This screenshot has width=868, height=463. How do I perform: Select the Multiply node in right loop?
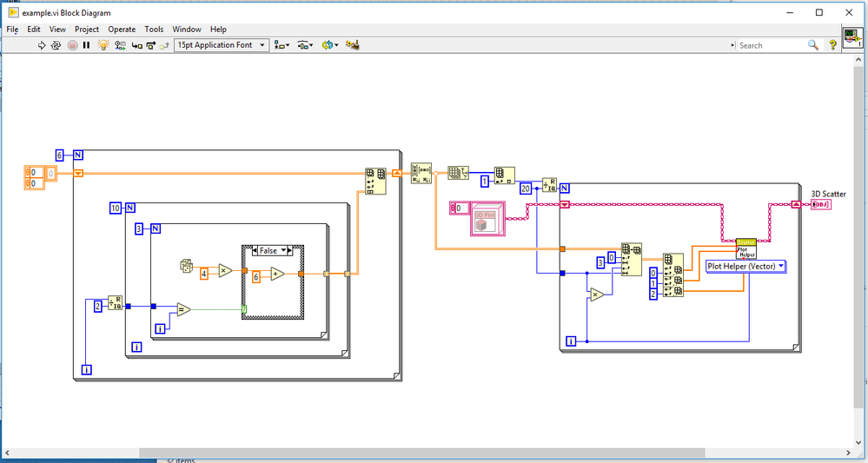[x=597, y=294]
